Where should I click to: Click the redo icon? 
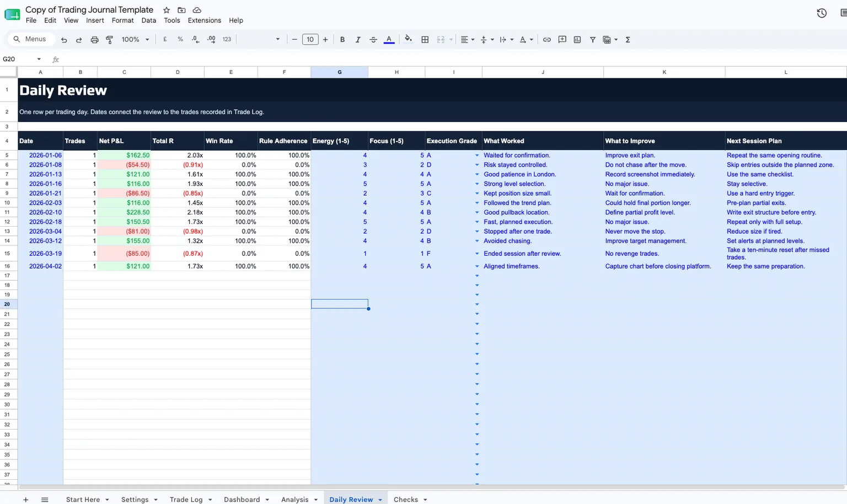coord(79,40)
